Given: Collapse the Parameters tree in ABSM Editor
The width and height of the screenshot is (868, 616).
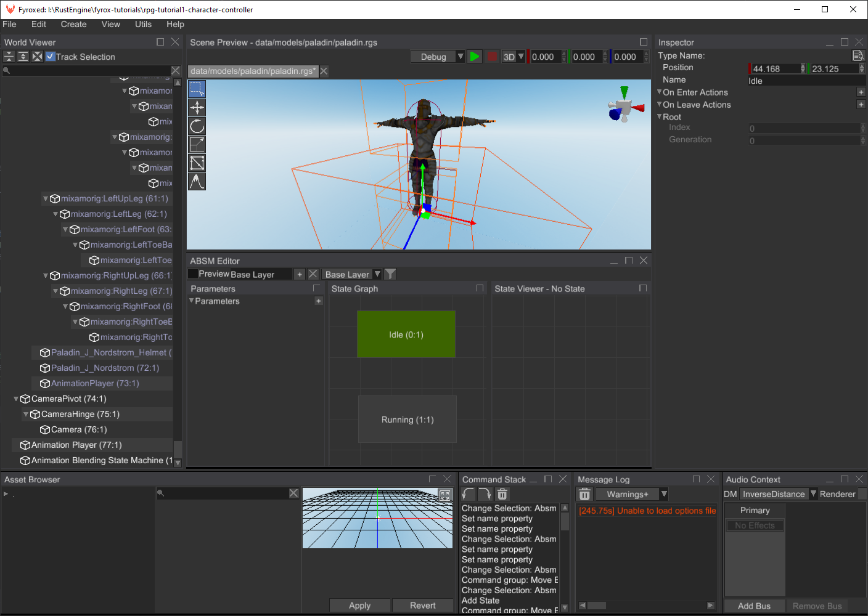Looking at the screenshot, I should (191, 301).
